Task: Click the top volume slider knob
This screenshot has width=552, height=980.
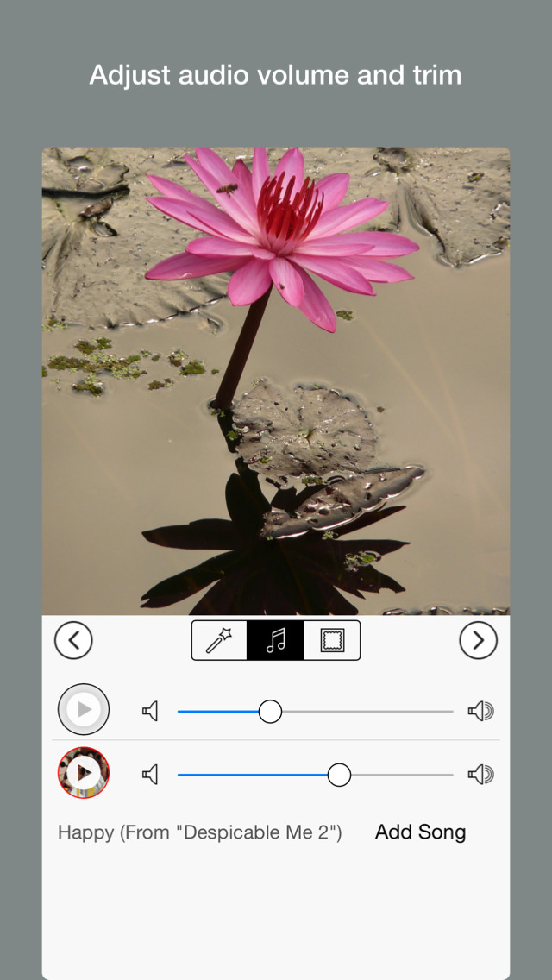Action: 271,711
